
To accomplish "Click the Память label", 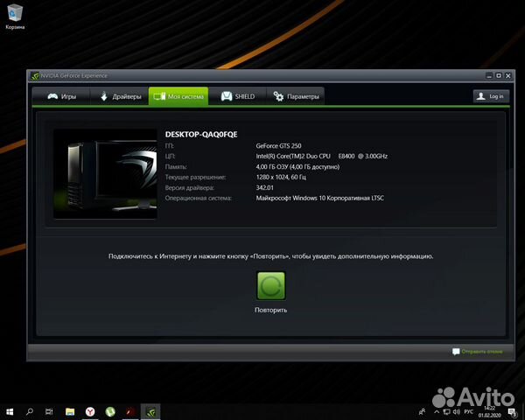I will pos(176,167).
